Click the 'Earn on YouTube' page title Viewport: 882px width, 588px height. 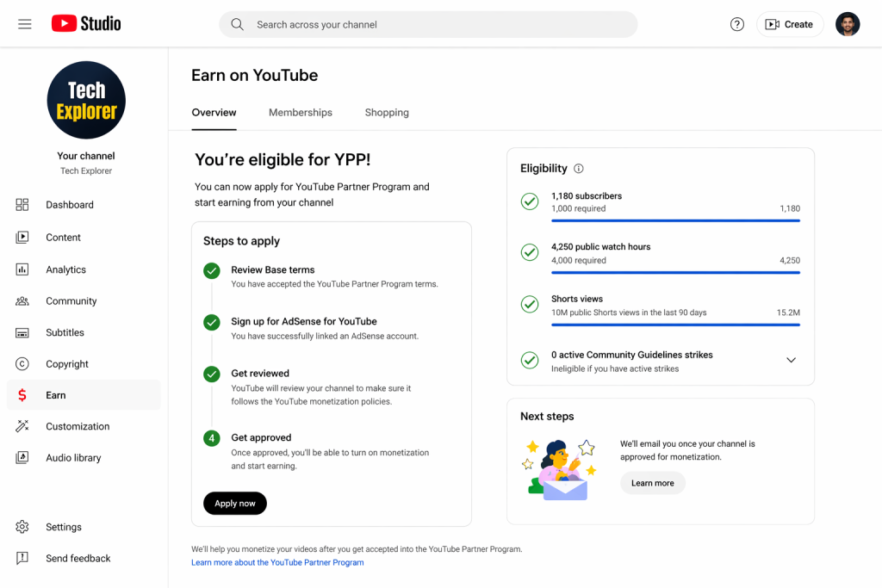254,75
